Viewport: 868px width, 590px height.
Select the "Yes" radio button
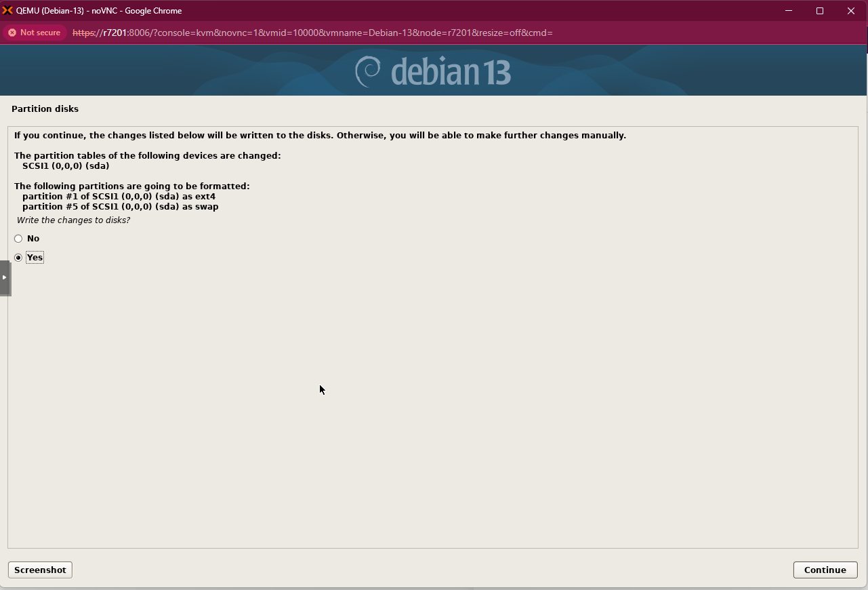pyautogui.click(x=18, y=257)
